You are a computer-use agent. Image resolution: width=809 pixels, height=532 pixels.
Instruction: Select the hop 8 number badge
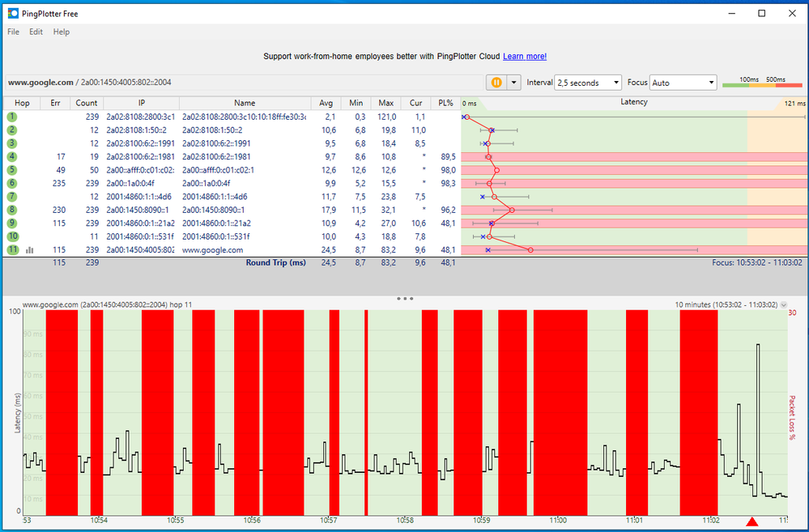pyautogui.click(x=11, y=210)
